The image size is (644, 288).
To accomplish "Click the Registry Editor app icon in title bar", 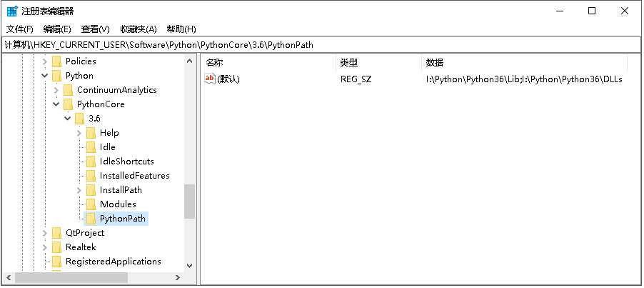I will 12,11.
